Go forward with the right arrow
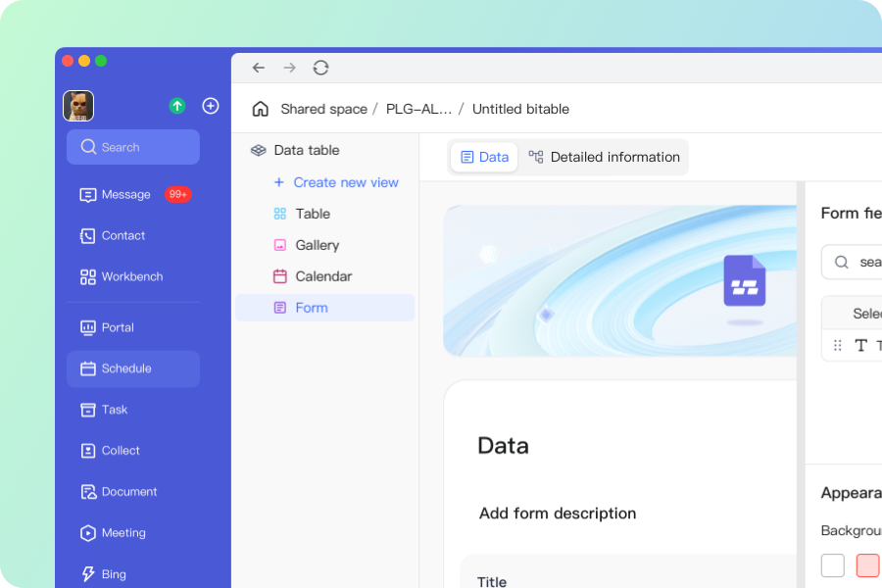882x588 pixels. click(290, 68)
